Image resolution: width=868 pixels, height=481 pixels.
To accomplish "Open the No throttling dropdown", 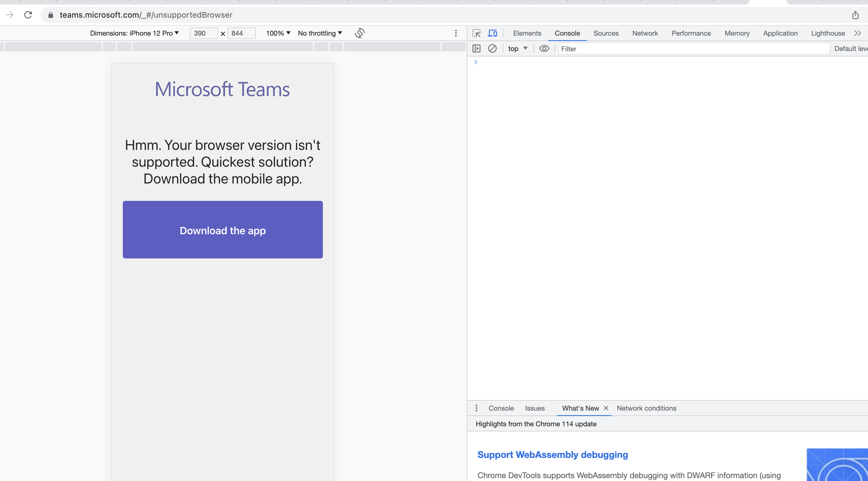I will tap(319, 33).
